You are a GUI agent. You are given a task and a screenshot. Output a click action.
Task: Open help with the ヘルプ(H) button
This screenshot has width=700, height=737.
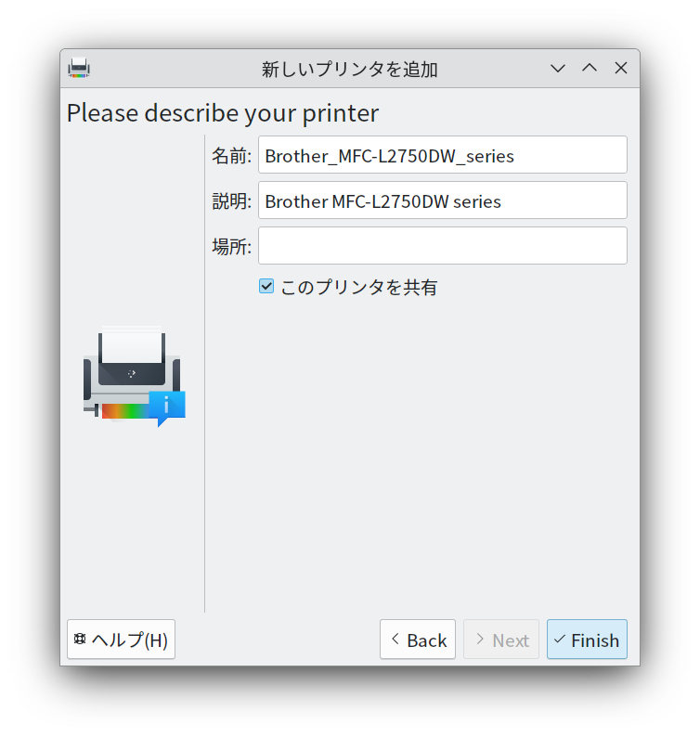(122, 640)
